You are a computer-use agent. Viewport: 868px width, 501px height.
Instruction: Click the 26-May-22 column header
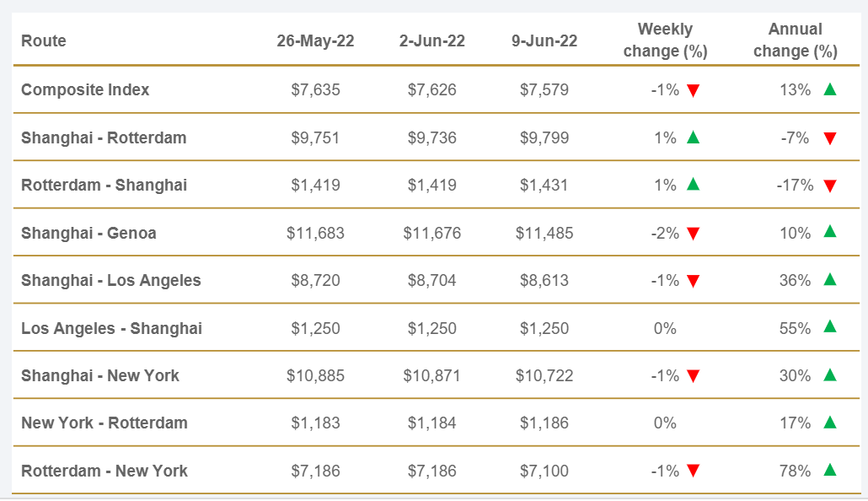tap(315, 40)
